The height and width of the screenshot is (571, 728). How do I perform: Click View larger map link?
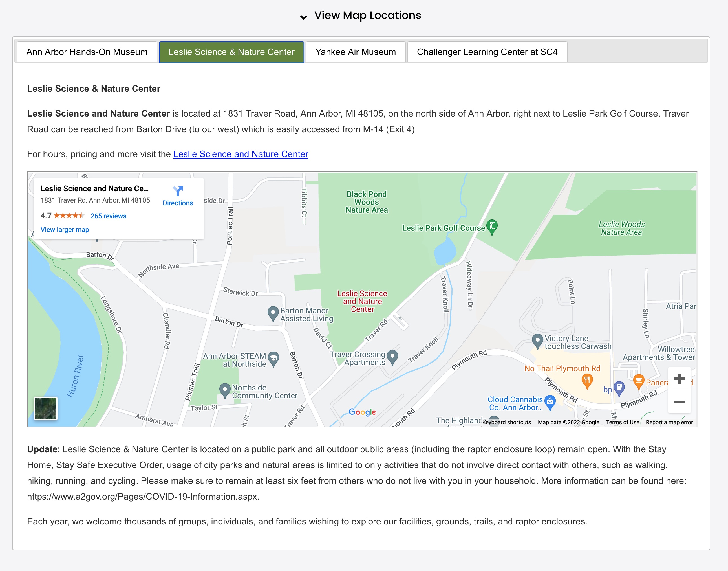[65, 230]
